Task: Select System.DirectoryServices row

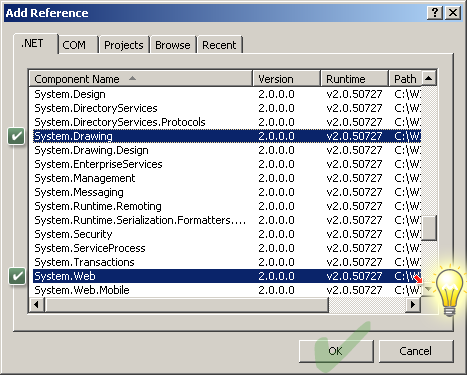Action: [x=227, y=108]
